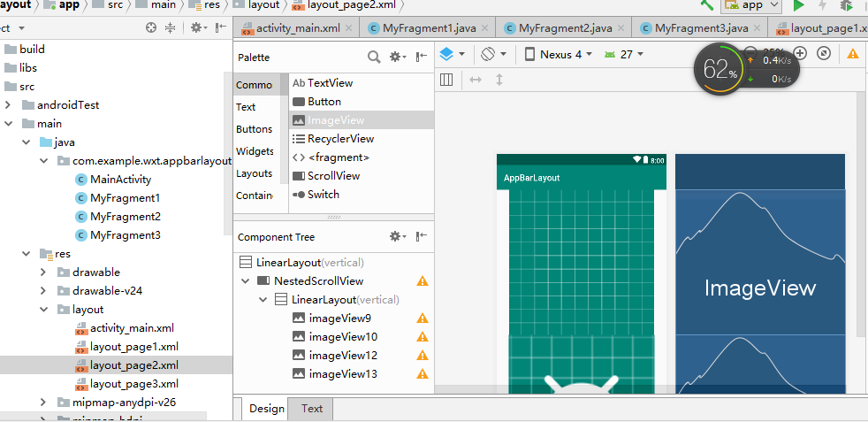Start debugging with the debug bug icon
868x422 pixels.
[847, 5]
